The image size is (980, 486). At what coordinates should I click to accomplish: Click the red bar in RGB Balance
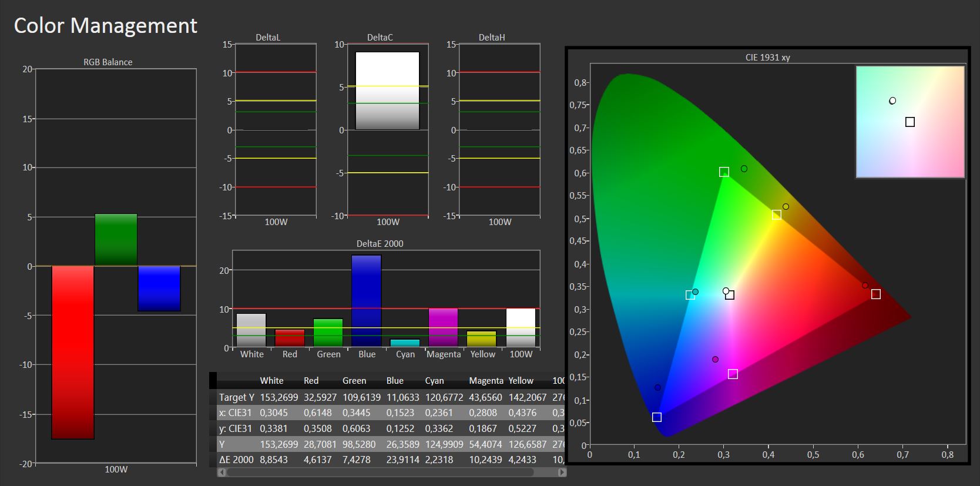[x=73, y=353]
